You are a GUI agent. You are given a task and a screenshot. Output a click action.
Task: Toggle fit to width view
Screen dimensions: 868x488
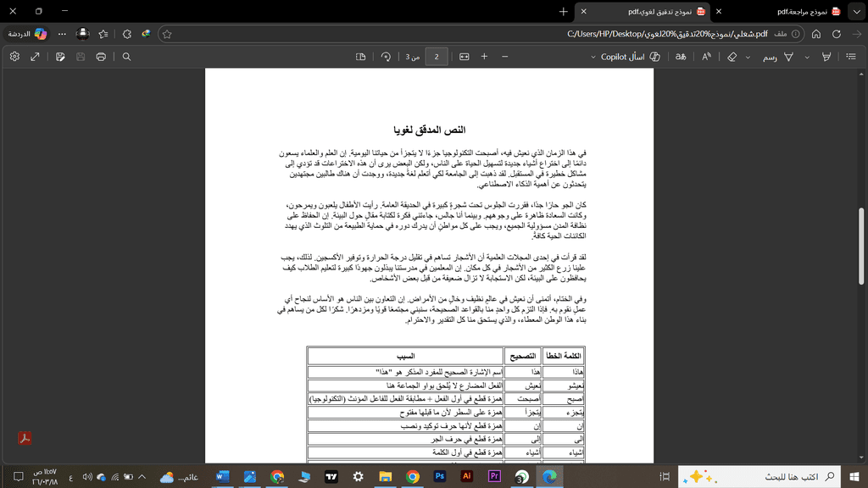(464, 57)
